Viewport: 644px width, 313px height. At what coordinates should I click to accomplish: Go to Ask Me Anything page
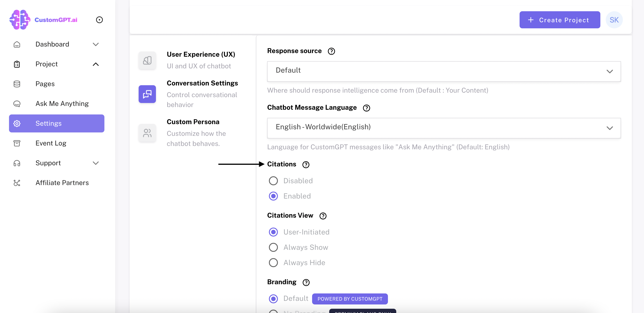(x=62, y=104)
